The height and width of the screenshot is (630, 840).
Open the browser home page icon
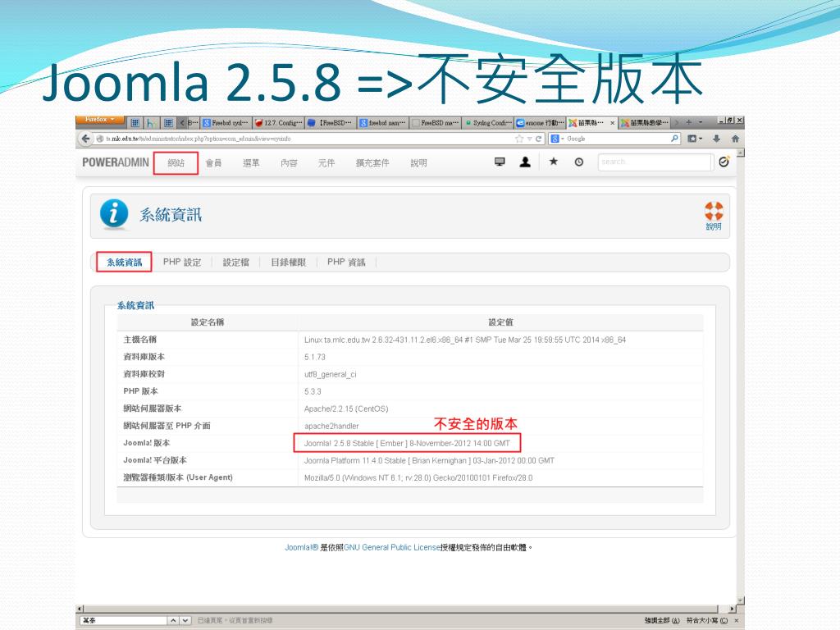735,139
